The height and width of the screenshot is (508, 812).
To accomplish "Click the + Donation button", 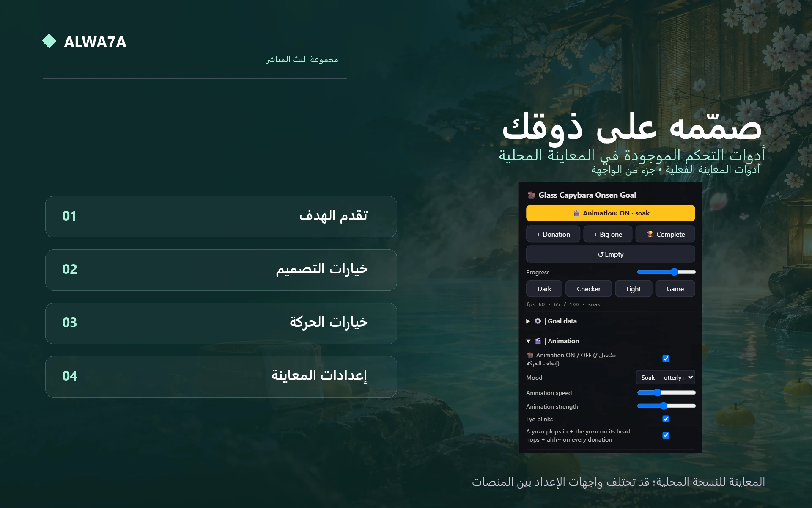I will coord(553,234).
